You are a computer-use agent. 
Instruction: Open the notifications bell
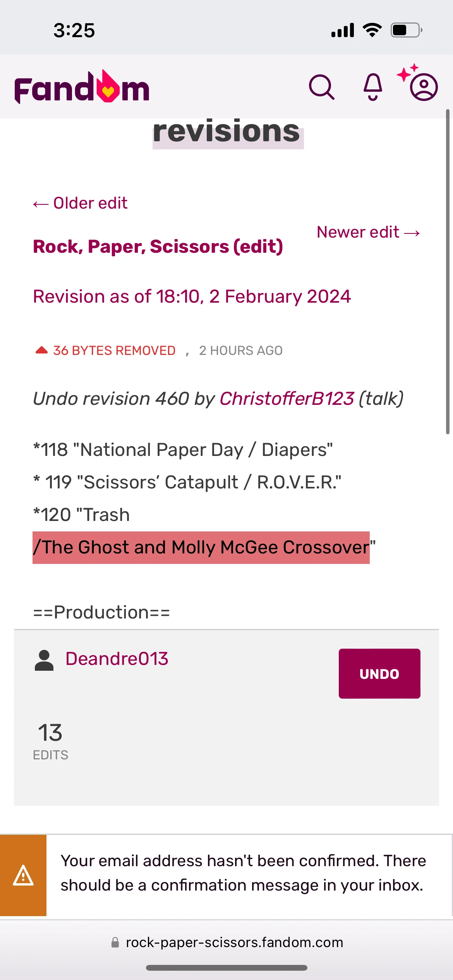[373, 87]
